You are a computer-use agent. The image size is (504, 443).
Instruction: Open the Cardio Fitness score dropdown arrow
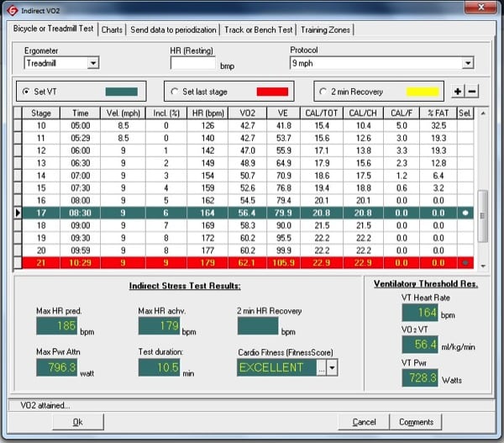pyautogui.click(x=332, y=367)
